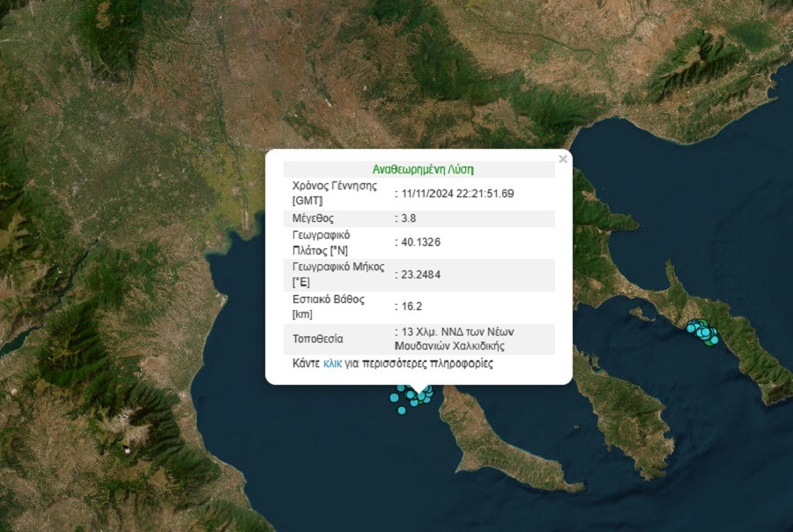This screenshot has width=793, height=532.
Task: Select the 'Μέγεθος' label
Action: (313, 218)
